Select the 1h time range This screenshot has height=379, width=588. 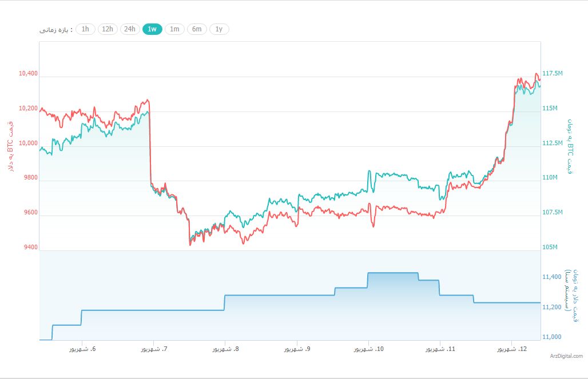click(85, 29)
